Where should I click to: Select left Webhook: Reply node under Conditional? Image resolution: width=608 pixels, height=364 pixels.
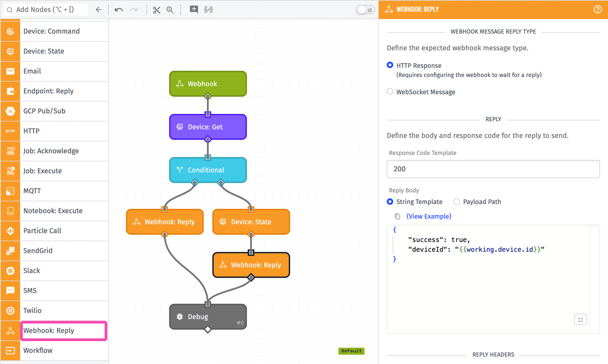pos(165,222)
